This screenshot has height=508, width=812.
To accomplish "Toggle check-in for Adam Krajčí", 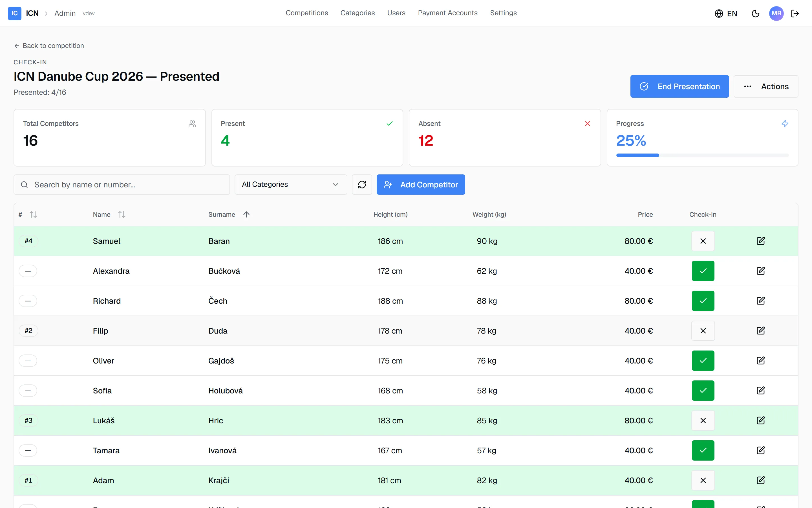I will coord(703,480).
